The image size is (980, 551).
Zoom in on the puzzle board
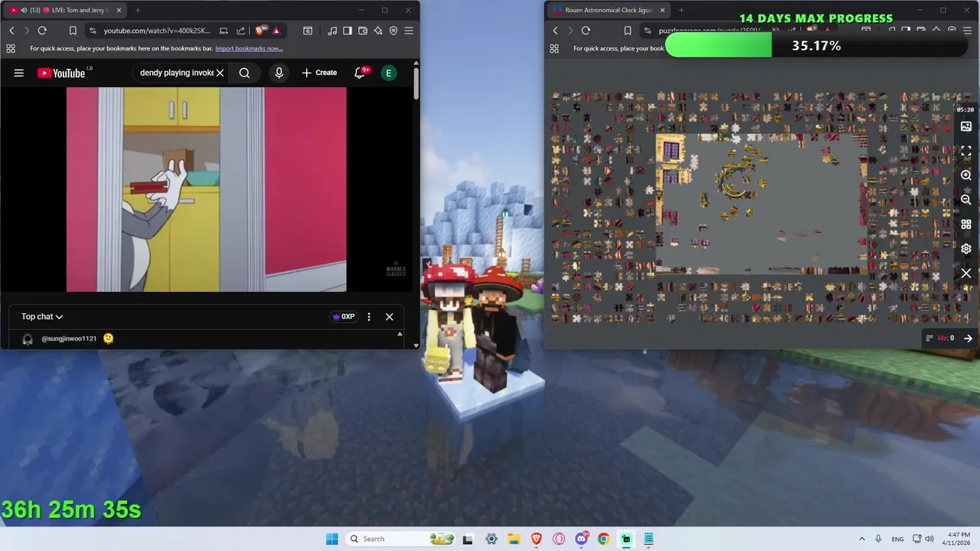(966, 175)
